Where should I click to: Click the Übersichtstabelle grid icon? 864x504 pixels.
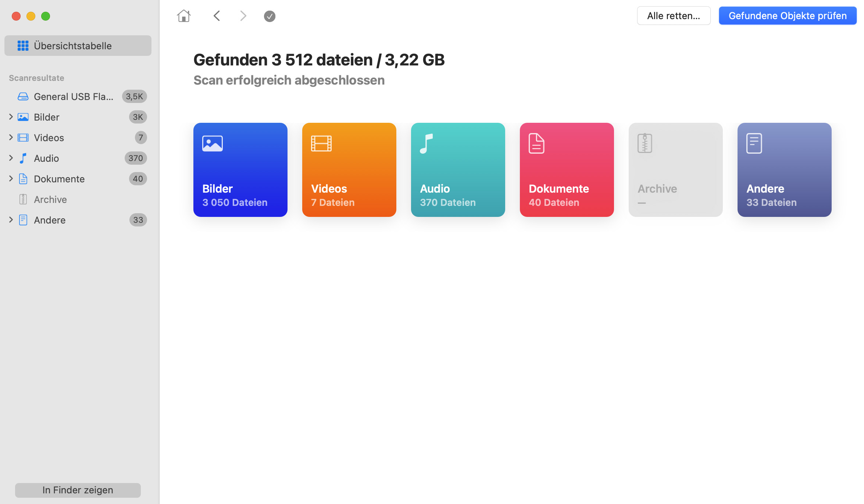tap(23, 46)
